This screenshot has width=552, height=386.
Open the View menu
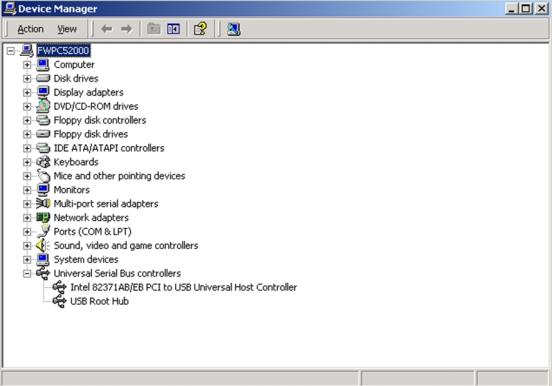(67, 29)
